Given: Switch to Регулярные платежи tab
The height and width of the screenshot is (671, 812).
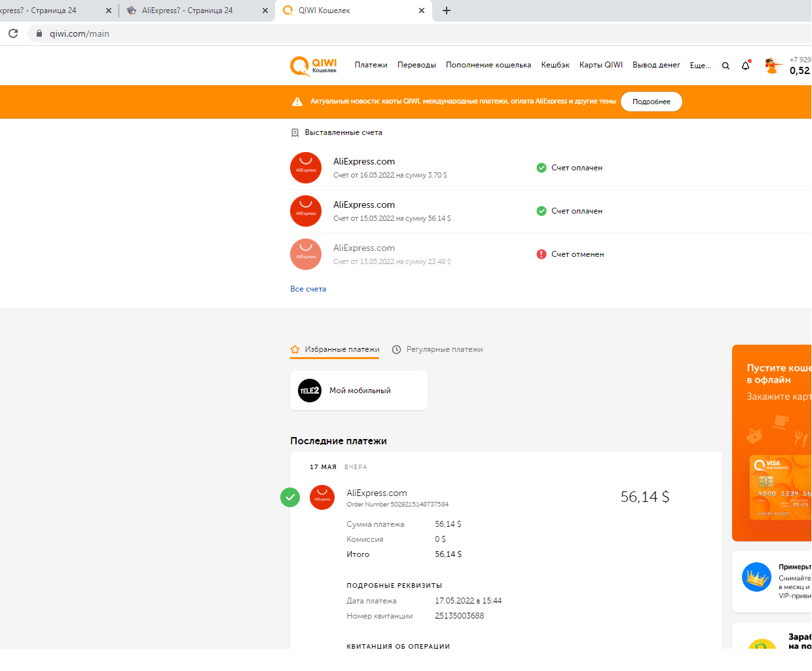Looking at the screenshot, I should pos(437,350).
